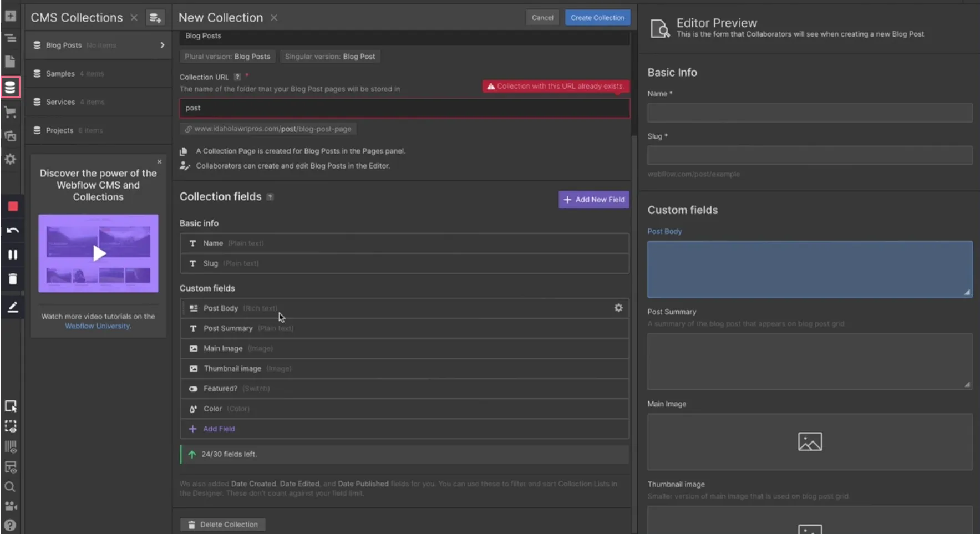The image size is (980, 534).
Task: Click the undo arrow icon
Action: (13, 231)
